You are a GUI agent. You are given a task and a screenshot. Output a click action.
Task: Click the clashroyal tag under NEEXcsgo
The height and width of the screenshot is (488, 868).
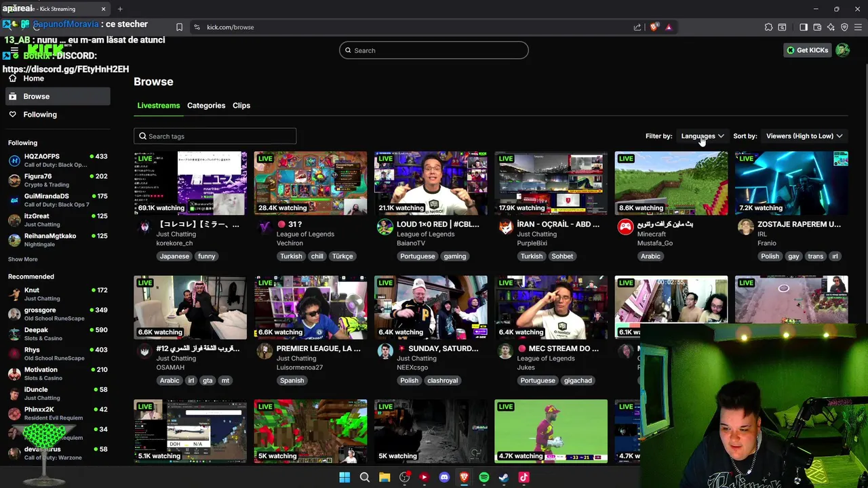tap(443, 380)
